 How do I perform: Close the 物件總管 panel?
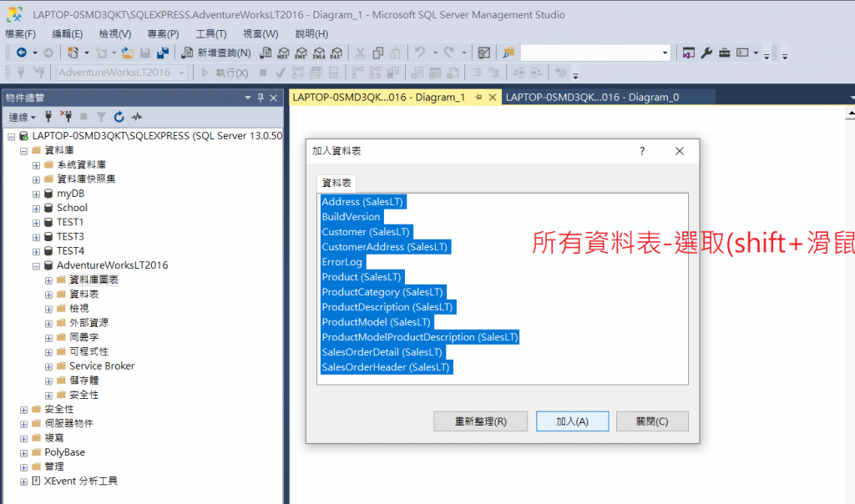[x=274, y=98]
